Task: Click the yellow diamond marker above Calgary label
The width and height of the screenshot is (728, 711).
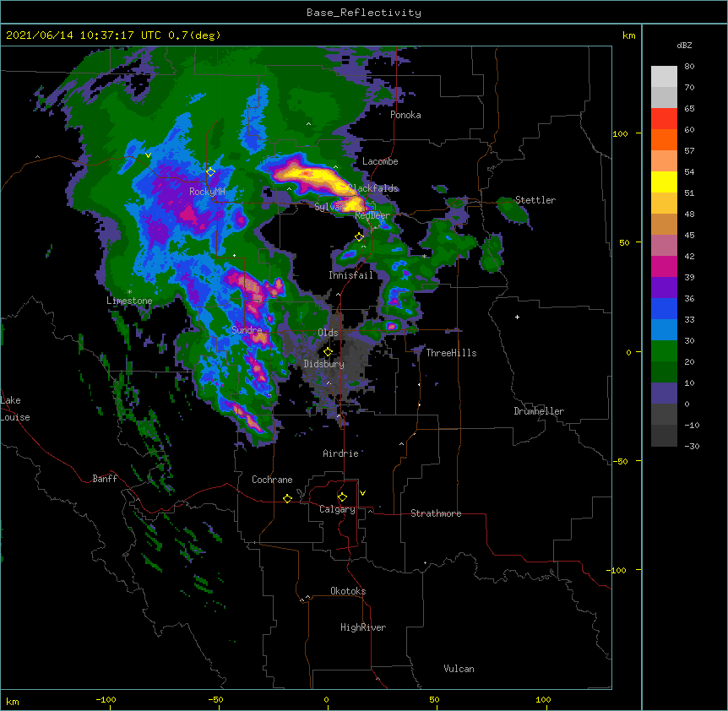Action: tap(342, 497)
